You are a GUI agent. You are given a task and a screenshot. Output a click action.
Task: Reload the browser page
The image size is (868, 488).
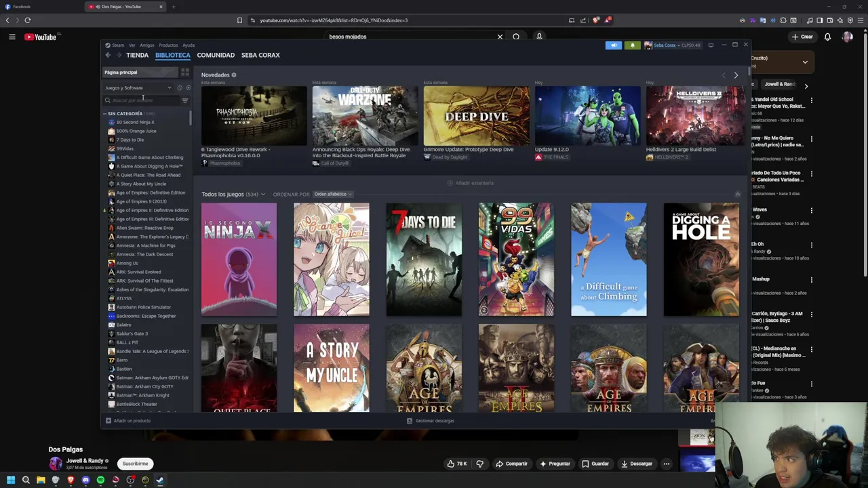coord(28,20)
